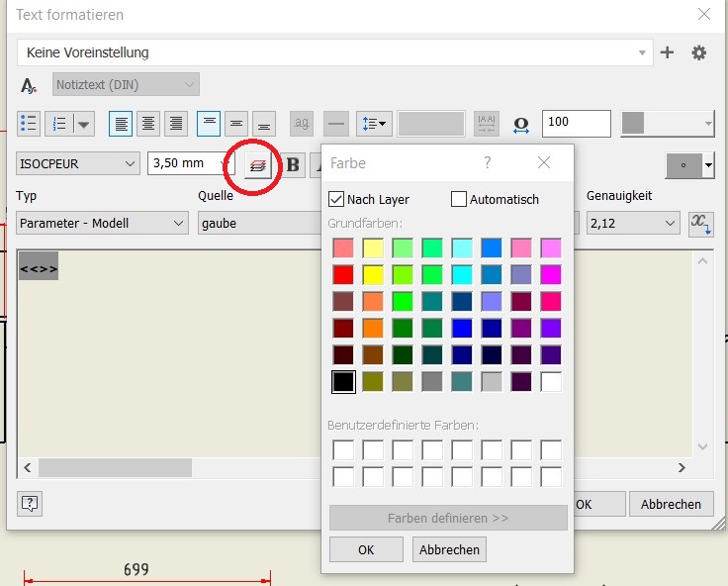Screen dimensions: 728x586
Task: Click the 699 dimension in the drawing
Action: point(136,569)
